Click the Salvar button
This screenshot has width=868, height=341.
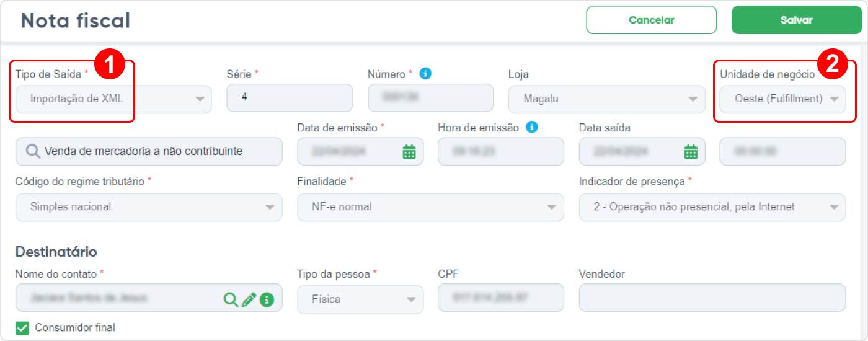click(x=797, y=20)
